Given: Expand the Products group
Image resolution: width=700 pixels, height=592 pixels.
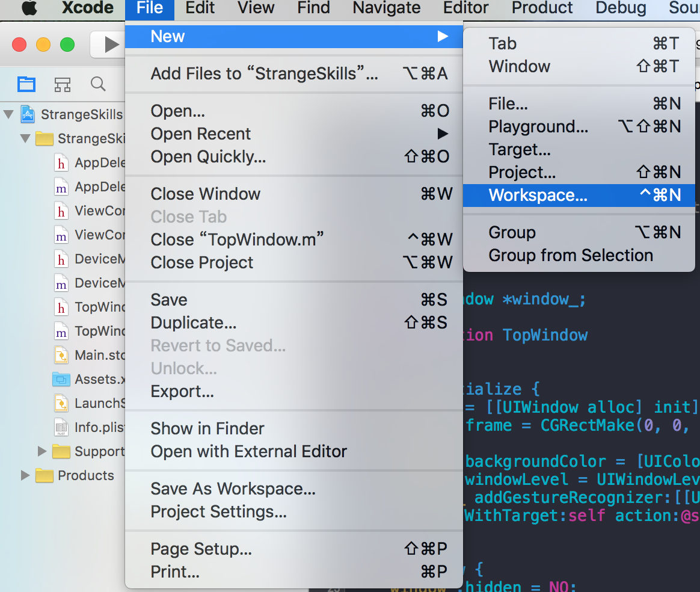Looking at the screenshot, I should point(25,475).
